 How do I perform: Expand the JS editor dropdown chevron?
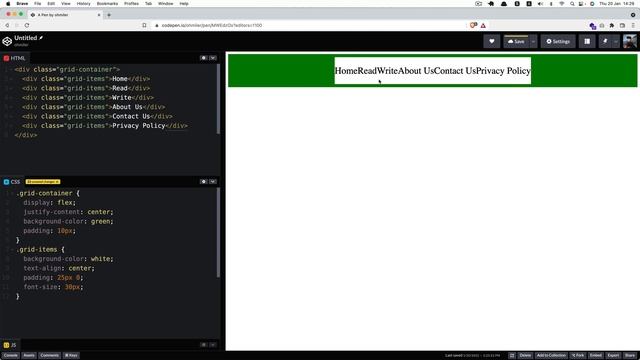point(213,345)
